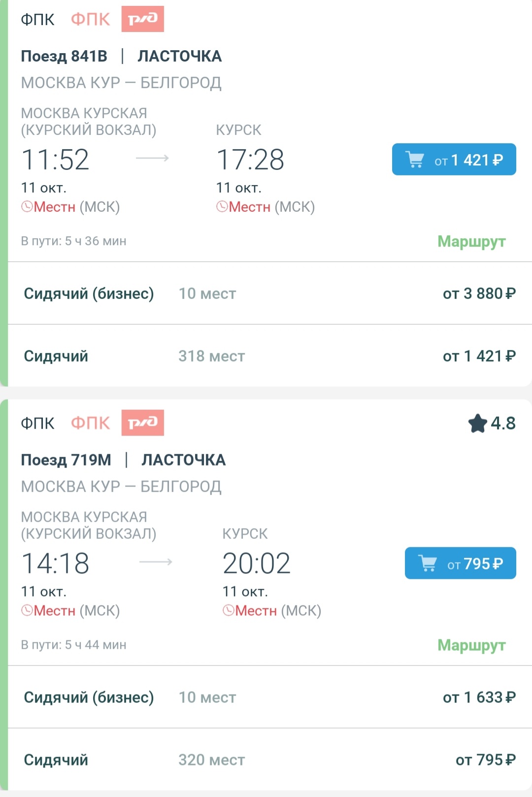Tap the clock icon under 14:18 departure
The image size is (532, 797).
click(x=27, y=611)
